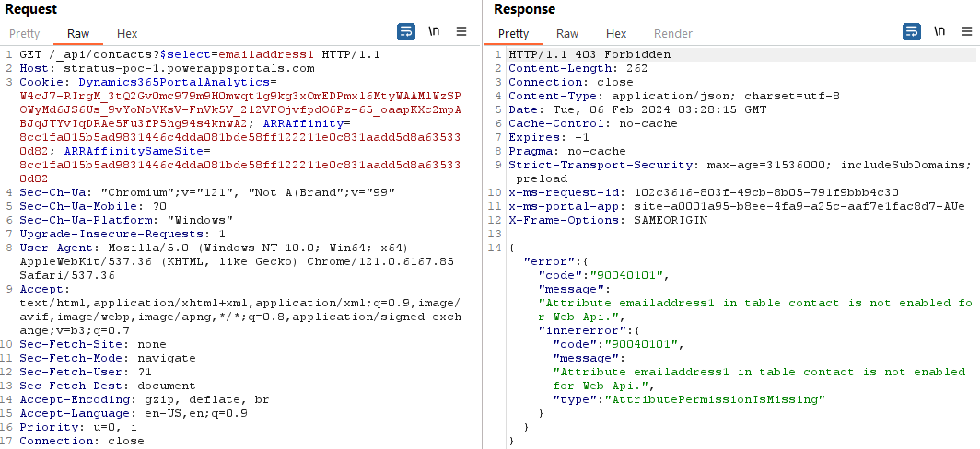The height and width of the screenshot is (449, 980).
Task: Click the Accept-Encoding header line
Action: click(x=145, y=399)
